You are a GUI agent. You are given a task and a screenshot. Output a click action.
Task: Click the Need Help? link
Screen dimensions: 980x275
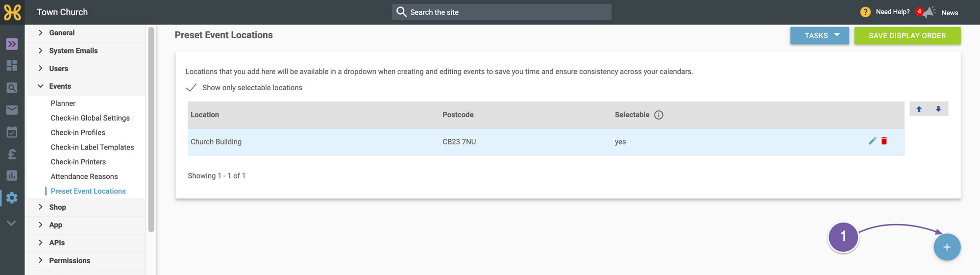click(893, 12)
